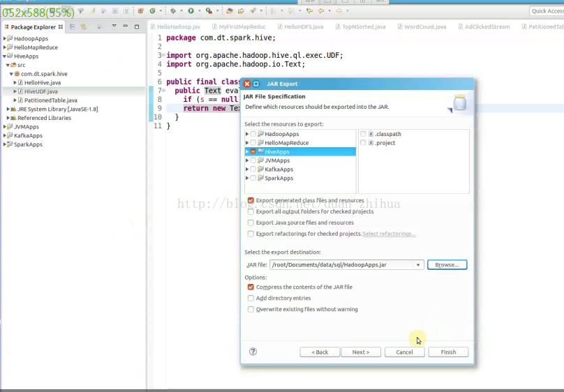Expand HadoopApps in export resources tree
The height and width of the screenshot is (392, 564).
247,134
